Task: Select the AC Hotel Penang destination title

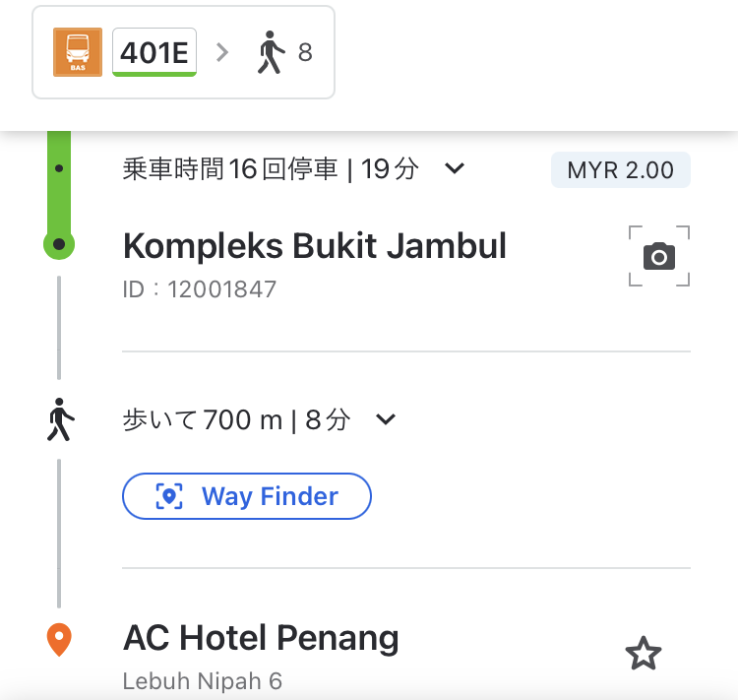Action: [261, 638]
